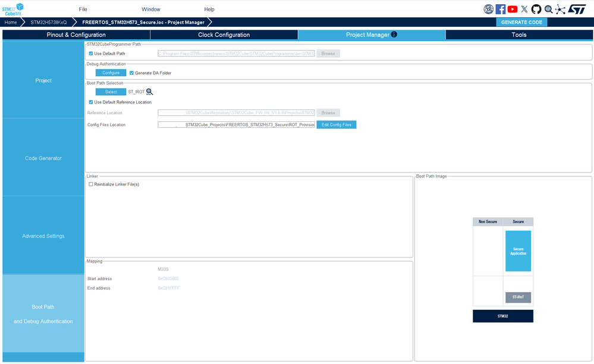
Task: Click the STM32CubeMX logo
Action: click(12, 9)
